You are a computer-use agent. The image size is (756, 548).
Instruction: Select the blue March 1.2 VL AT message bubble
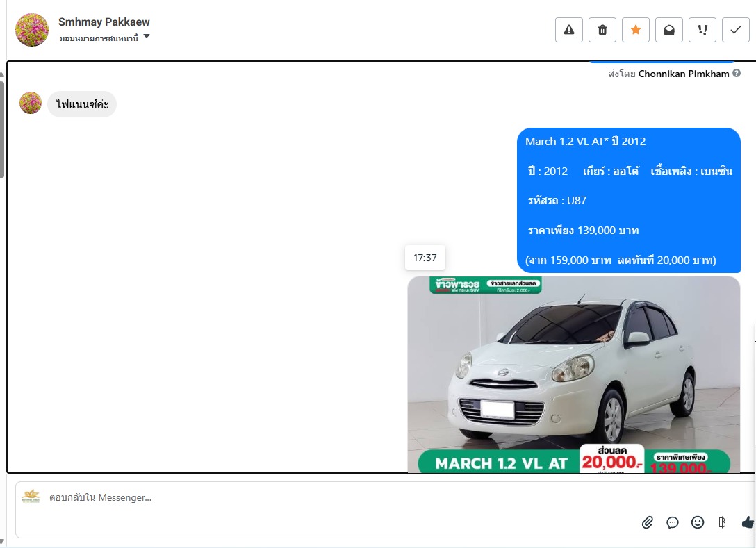[x=629, y=201]
